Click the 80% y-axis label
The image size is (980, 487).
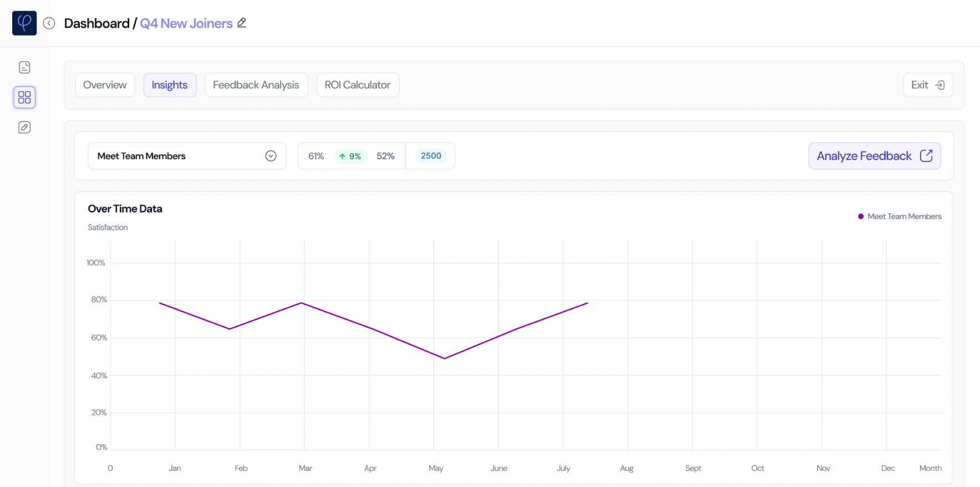(99, 300)
